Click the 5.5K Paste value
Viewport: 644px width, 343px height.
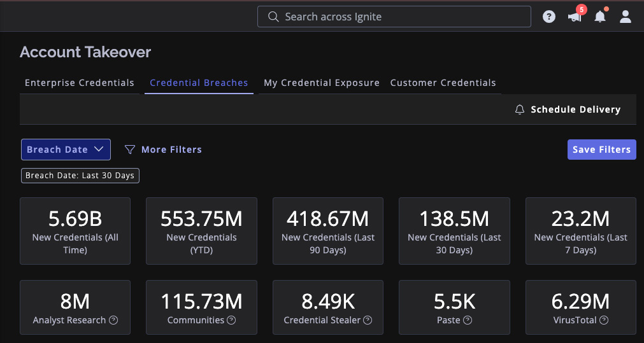tap(454, 302)
